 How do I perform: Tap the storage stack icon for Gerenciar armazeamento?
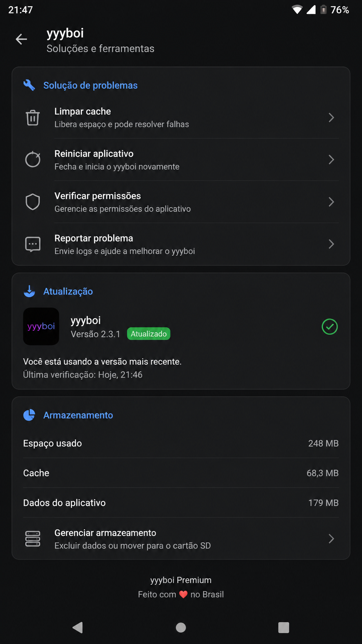pyautogui.click(x=33, y=538)
